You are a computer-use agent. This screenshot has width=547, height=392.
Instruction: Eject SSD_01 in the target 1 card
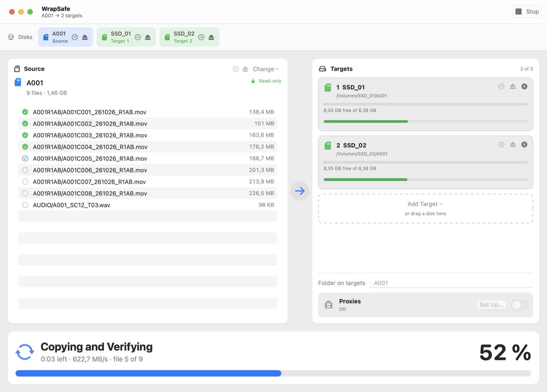(512, 87)
